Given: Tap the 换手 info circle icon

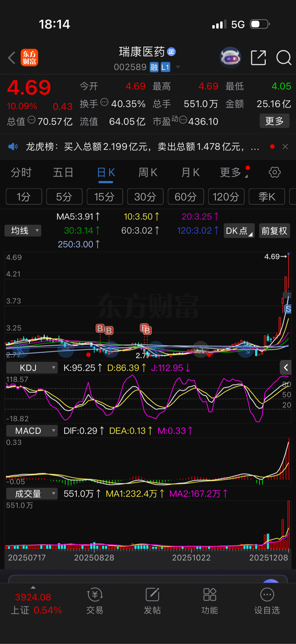Looking at the screenshot, I should pos(104,102).
